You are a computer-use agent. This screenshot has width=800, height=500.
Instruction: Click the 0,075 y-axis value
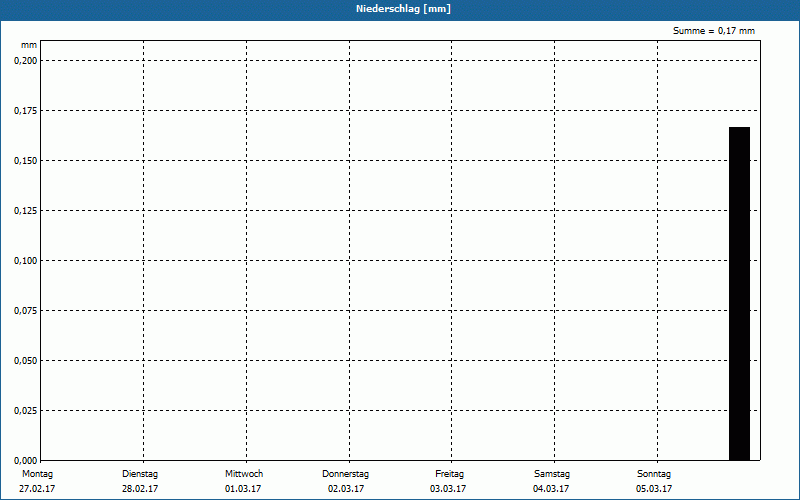[26, 311]
